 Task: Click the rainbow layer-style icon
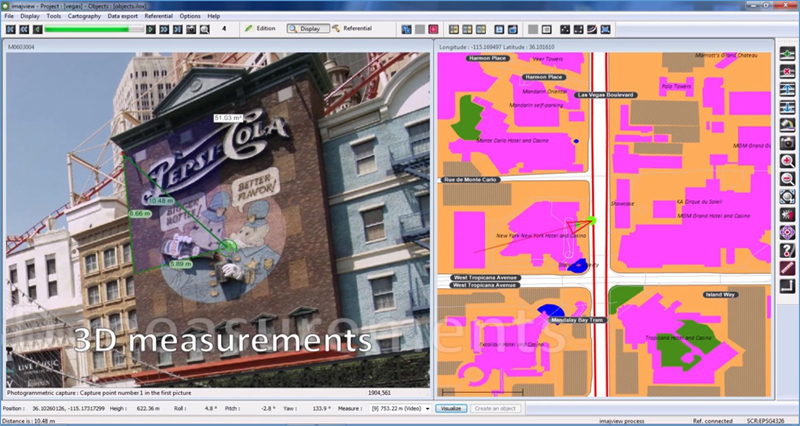[787, 125]
